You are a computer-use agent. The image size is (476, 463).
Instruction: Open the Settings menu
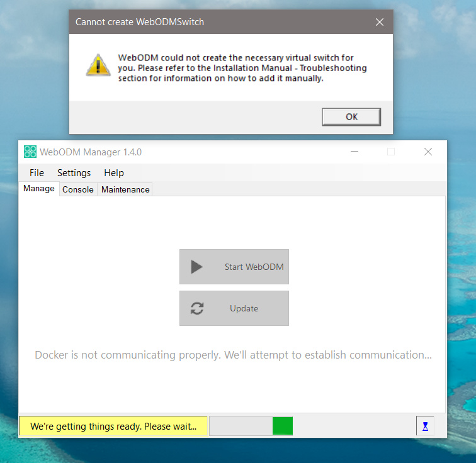pyautogui.click(x=74, y=173)
